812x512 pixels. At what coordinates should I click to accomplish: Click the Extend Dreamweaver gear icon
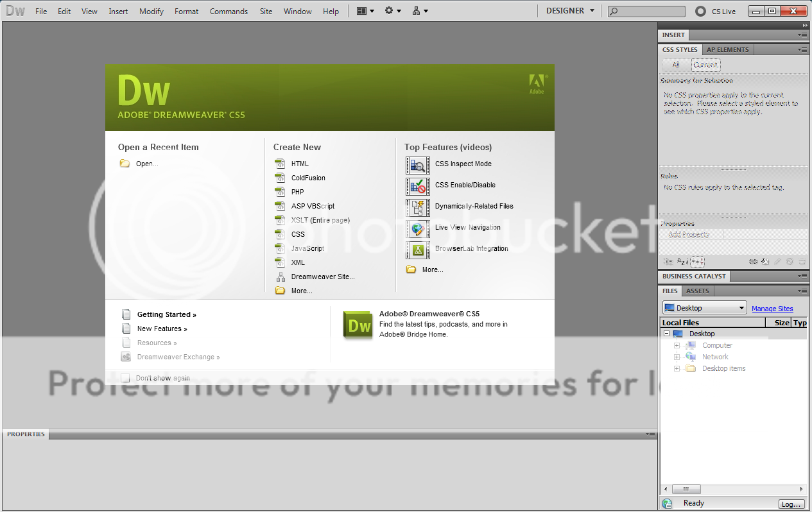point(392,11)
